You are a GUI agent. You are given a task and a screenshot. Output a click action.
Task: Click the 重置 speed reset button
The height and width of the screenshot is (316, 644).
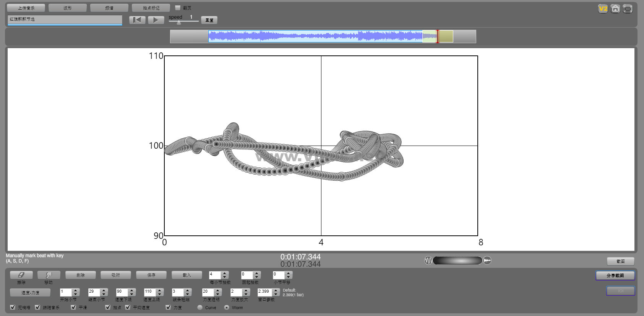[x=209, y=20]
